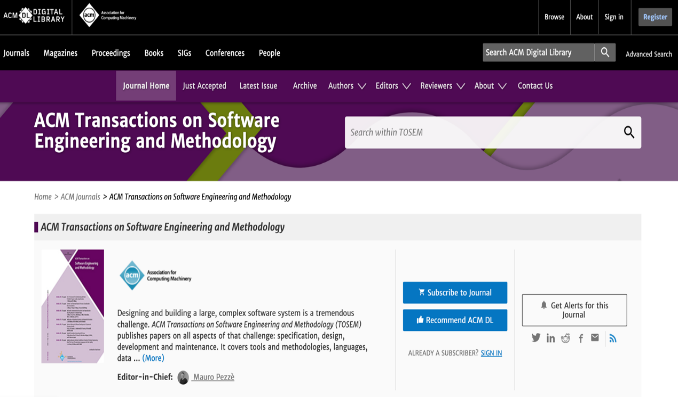
Task: Click the Recommend ACM DL button
Action: pos(455,320)
